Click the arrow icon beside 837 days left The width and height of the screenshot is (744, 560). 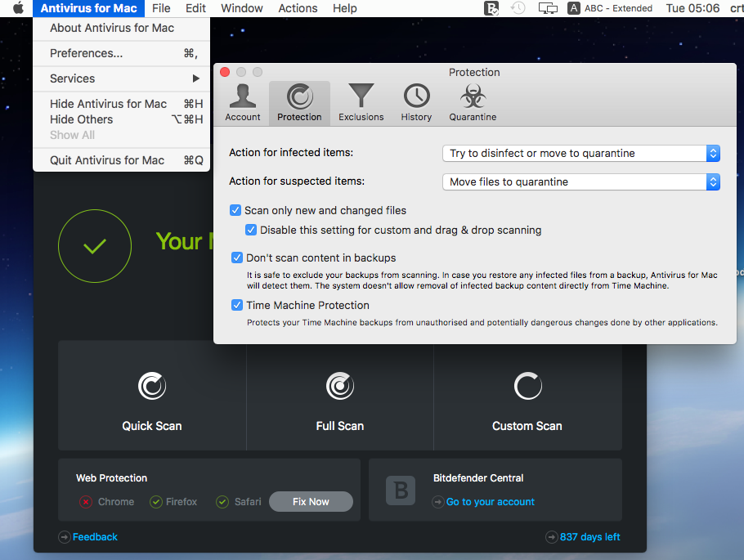pyautogui.click(x=551, y=537)
